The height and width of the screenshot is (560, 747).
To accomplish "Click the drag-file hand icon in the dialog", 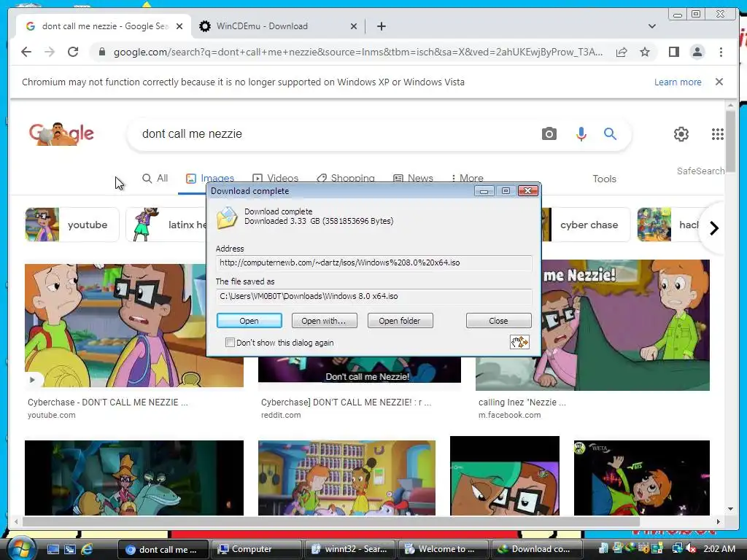I will (x=519, y=342).
